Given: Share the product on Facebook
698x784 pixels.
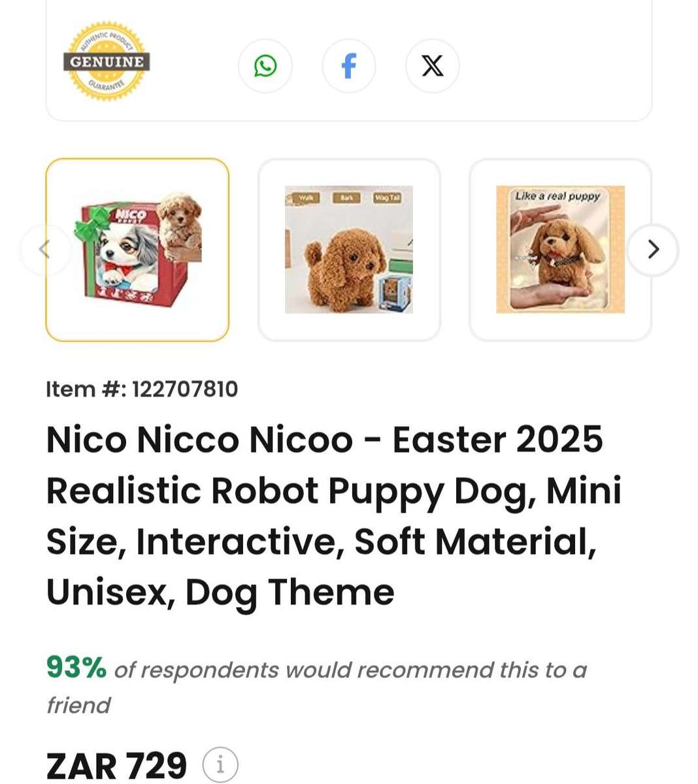Looking at the screenshot, I should (349, 65).
